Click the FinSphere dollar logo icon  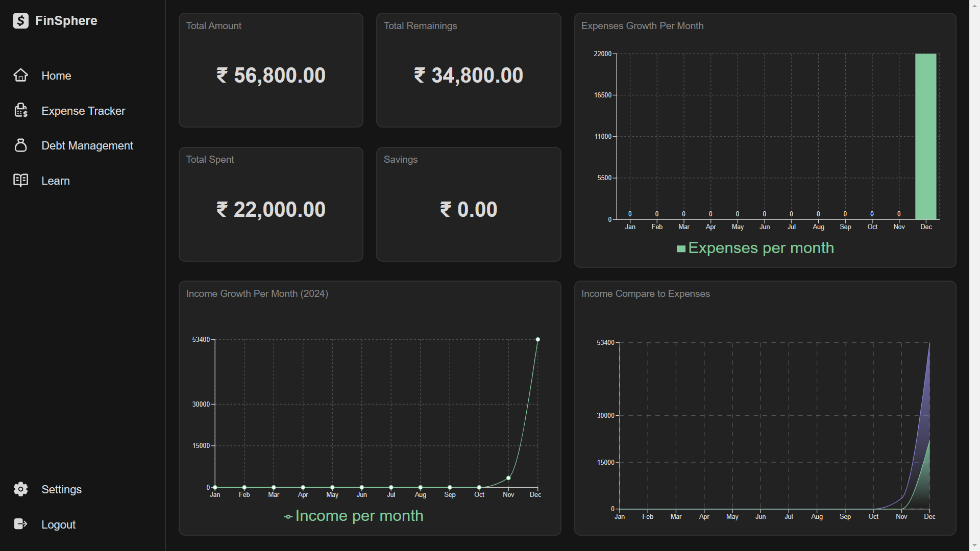point(20,21)
